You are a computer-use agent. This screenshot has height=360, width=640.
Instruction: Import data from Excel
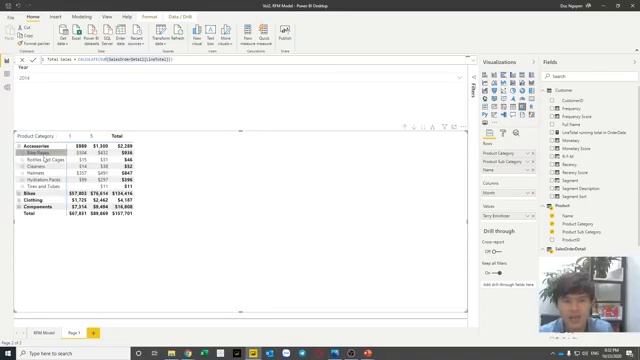coord(76,33)
